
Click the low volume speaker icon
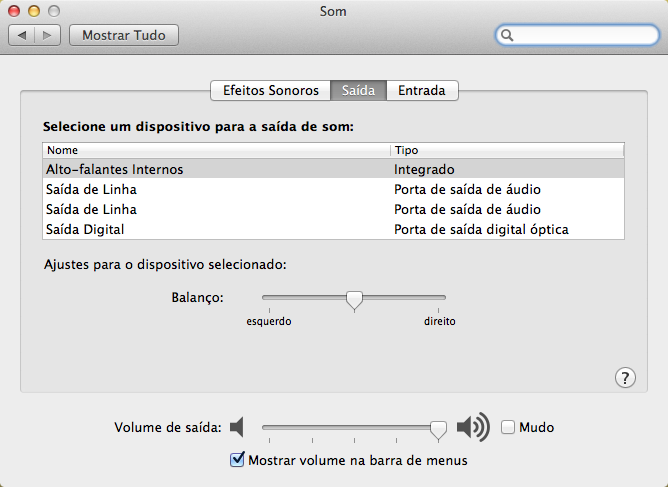pyautogui.click(x=237, y=428)
